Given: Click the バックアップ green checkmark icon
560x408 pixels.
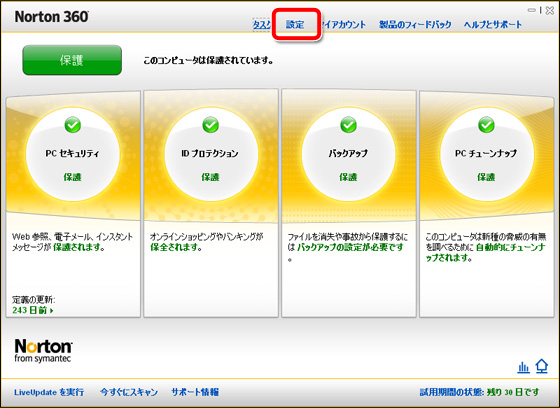Looking at the screenshot, I should tap(348, 125).
